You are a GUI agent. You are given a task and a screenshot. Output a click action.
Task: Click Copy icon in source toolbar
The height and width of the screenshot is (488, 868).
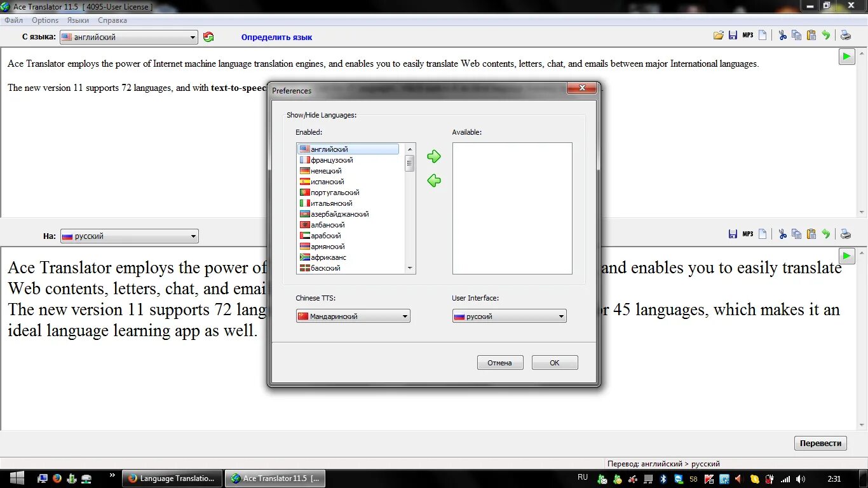pos(796,36)
